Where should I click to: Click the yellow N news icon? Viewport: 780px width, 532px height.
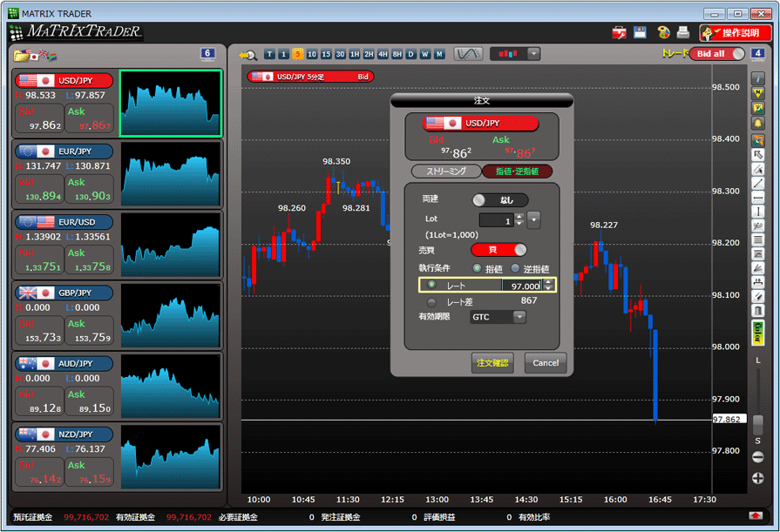[x=757, y=93]
